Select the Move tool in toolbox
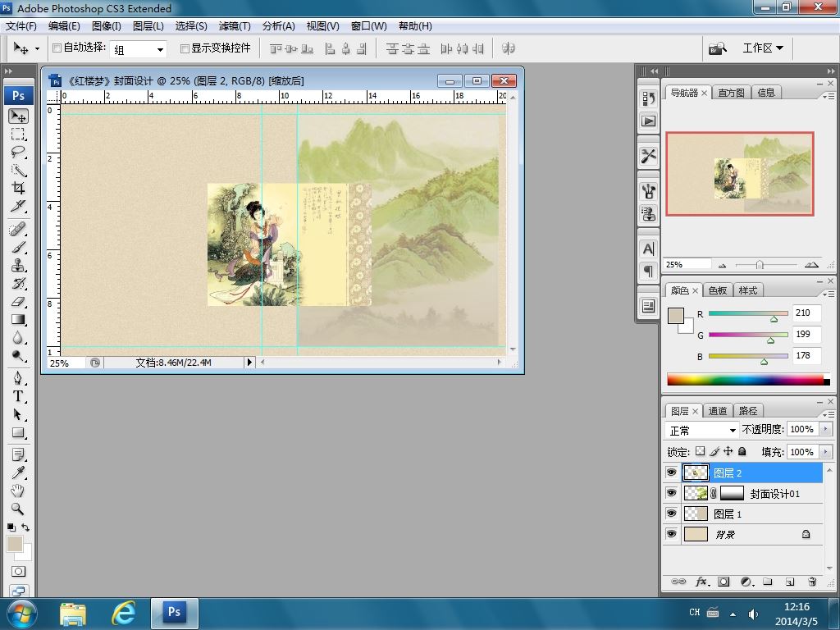This screenshot has height=630, width=840. tap(18, 116)
